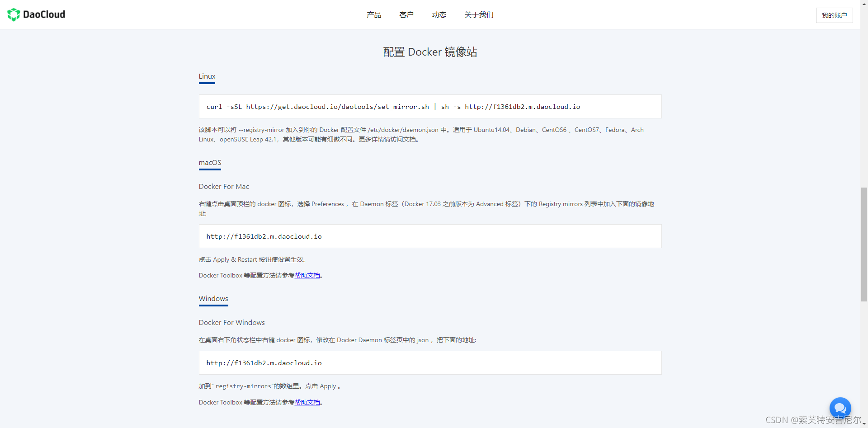Click the Linux script description paragraph
The image size is (868, 428).
[421, 135]
